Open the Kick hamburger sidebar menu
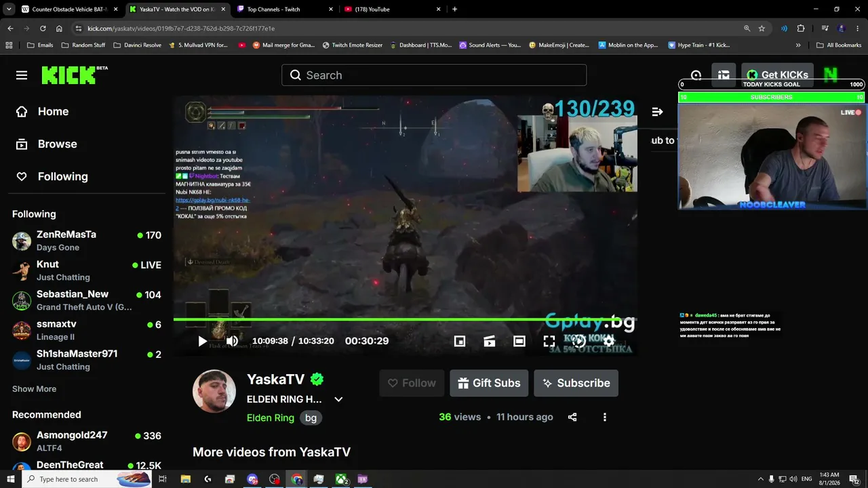Viewport: 868px width, 488px height. 22,75
